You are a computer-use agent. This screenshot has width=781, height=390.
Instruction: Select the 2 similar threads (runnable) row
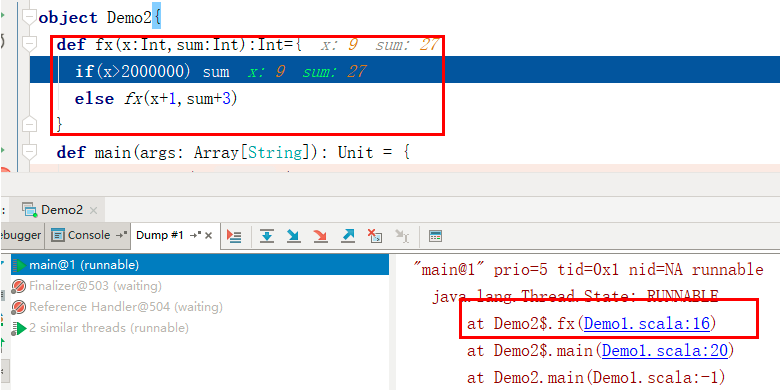click(x=200, y=328)
